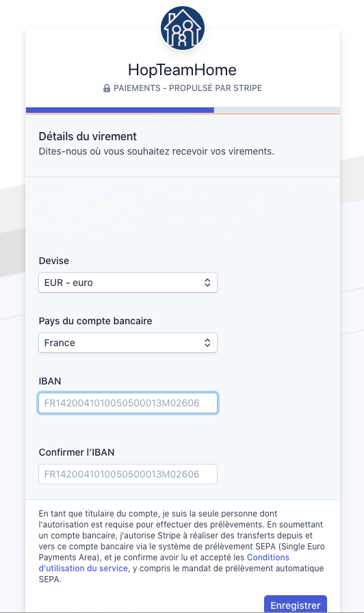The height and width of the screenshot is (613, 364).
Task: Click the SEPA mandate disclaimer paragraph
Action: click(x=182, y=547)
